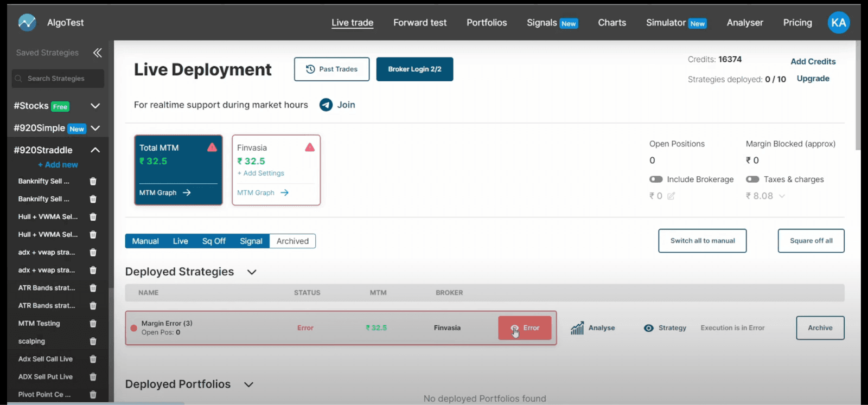Click Total MTM warning triangle icon
The image size is (868, 405).
[x=212, y=147]
